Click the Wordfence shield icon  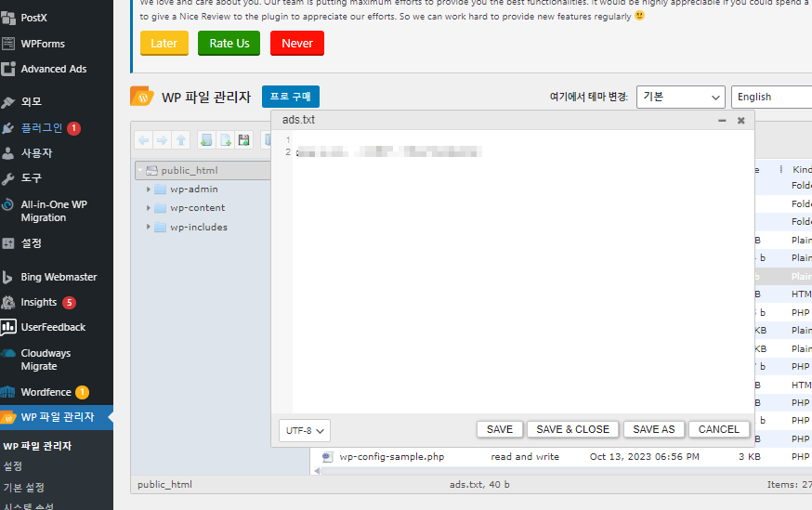tap(8, 392)
